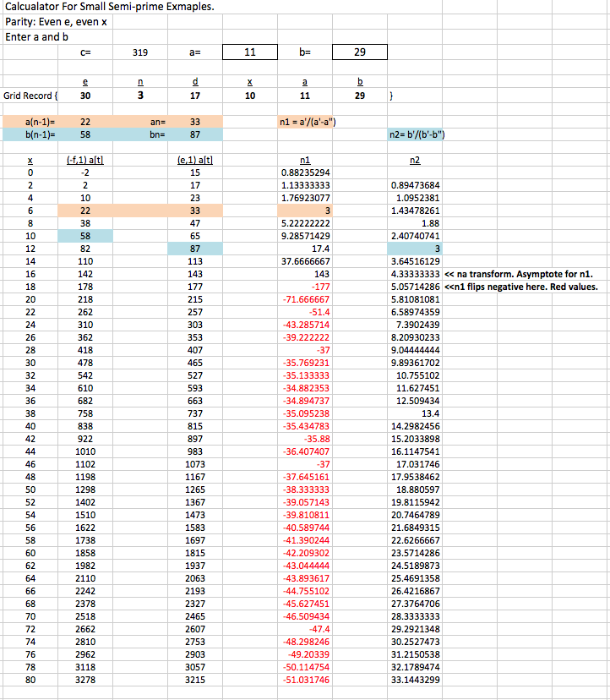This screenshot has height=700, width=610.
Task: Click the '(e,1) a[t]' column header
Action: pyautogui.click(x=195, y=160)
